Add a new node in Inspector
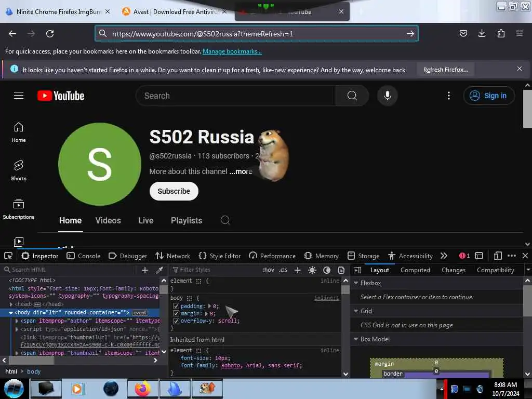Image resolution: width=532 pixels, height=399 pixels. [x=145, y=270]
